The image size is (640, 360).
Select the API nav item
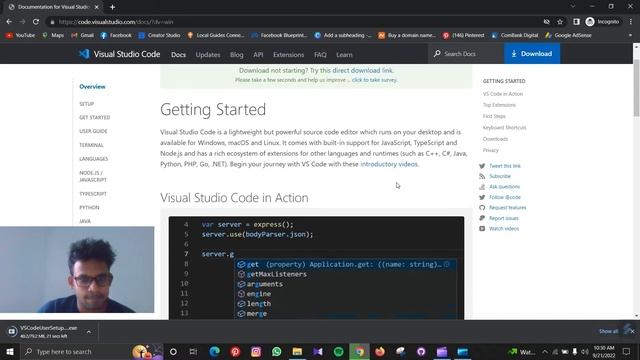pyautogui.click(x=258, y=54)
